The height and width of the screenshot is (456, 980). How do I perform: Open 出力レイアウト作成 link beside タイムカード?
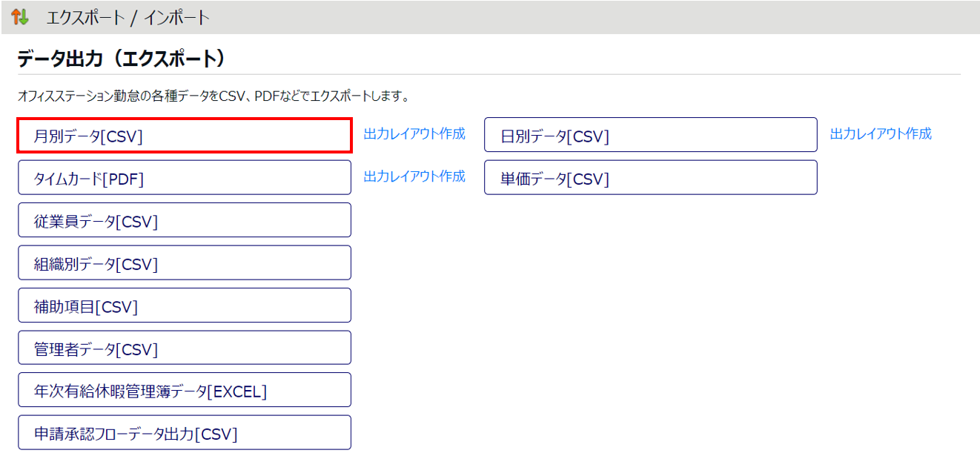(414, 176)
